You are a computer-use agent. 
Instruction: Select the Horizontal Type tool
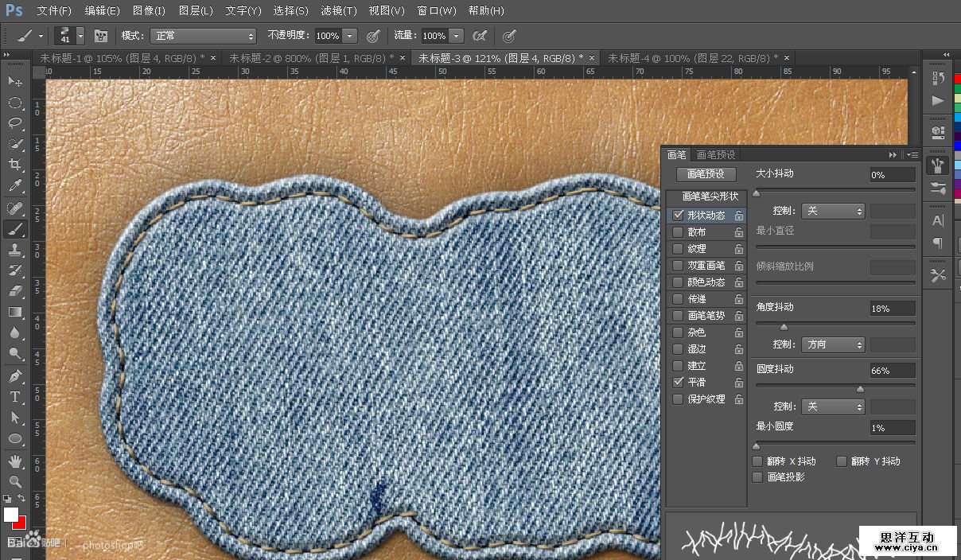(15, 397)
